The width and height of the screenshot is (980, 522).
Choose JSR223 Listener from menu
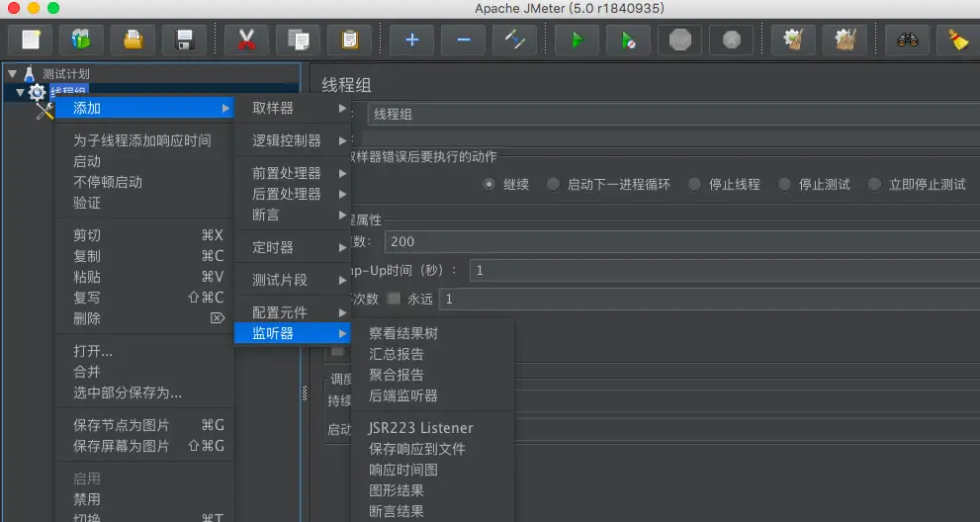point(432,428)
